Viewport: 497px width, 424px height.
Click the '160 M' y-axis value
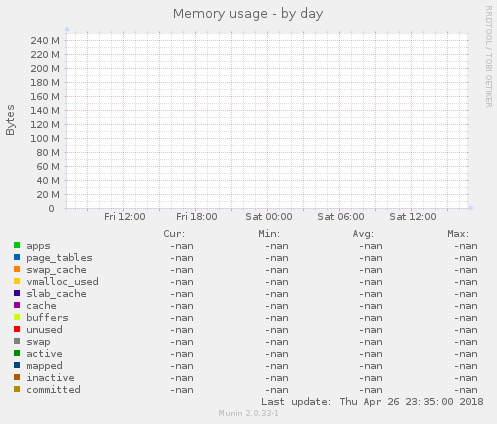point(45,97)
